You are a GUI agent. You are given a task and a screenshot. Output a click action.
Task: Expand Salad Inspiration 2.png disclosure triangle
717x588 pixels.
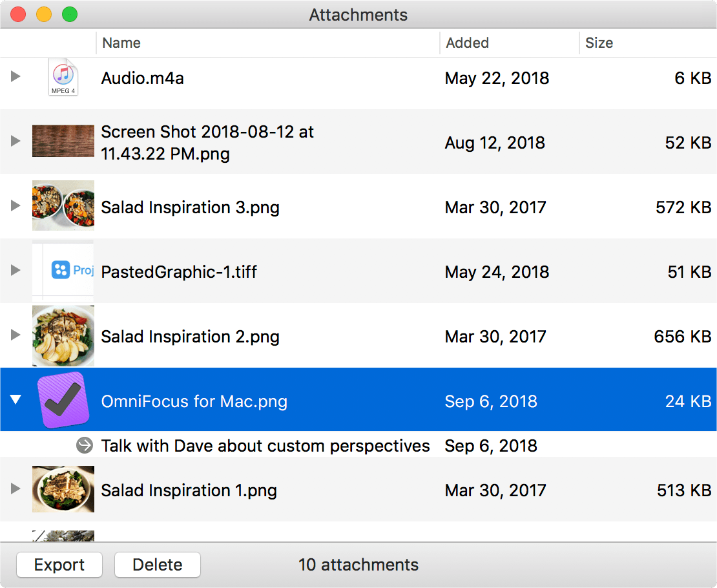16,335
